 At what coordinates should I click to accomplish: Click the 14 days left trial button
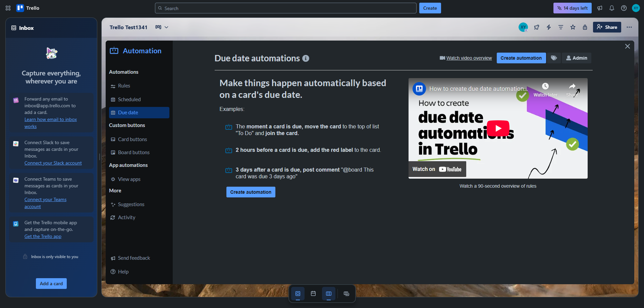(x=573, y=8)
